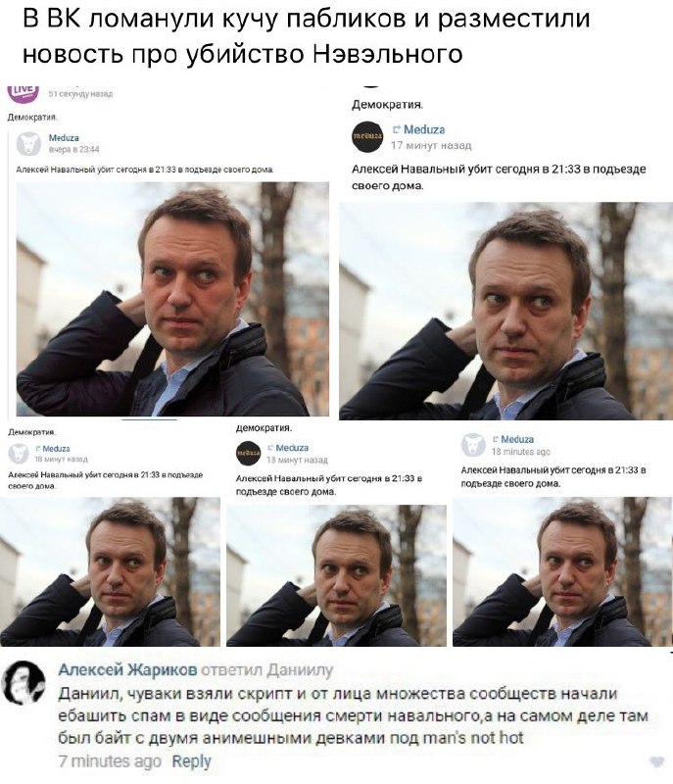The image size is (673, 784).
Task: Open the photo in the '18 minutes ago' post
Action: pos(562,571)
